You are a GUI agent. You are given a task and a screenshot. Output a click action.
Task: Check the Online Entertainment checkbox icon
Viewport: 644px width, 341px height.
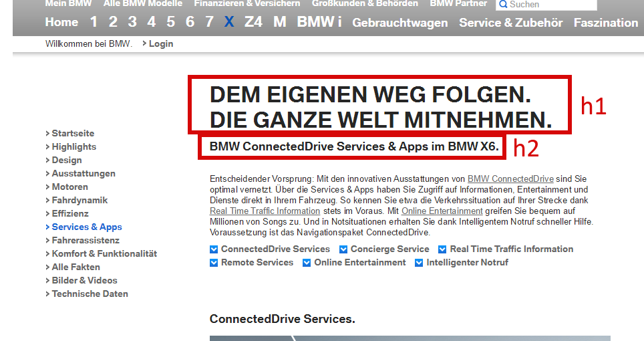307,263
